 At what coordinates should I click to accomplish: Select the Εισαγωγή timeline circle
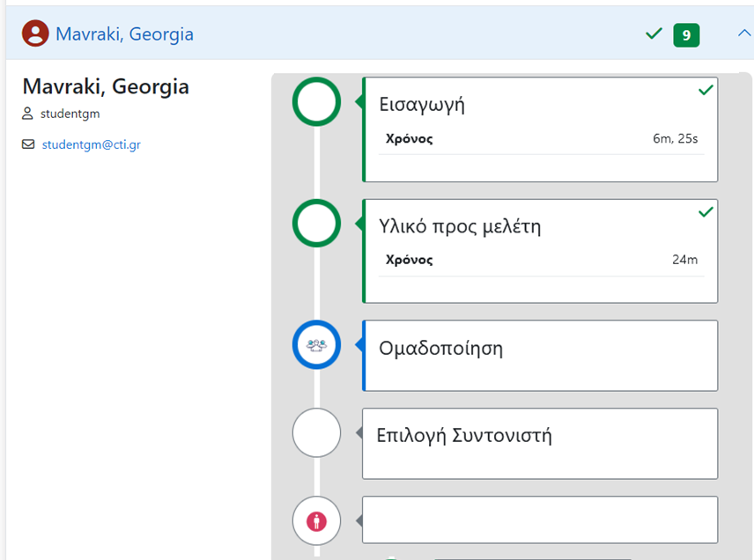(x=316, y=102)
